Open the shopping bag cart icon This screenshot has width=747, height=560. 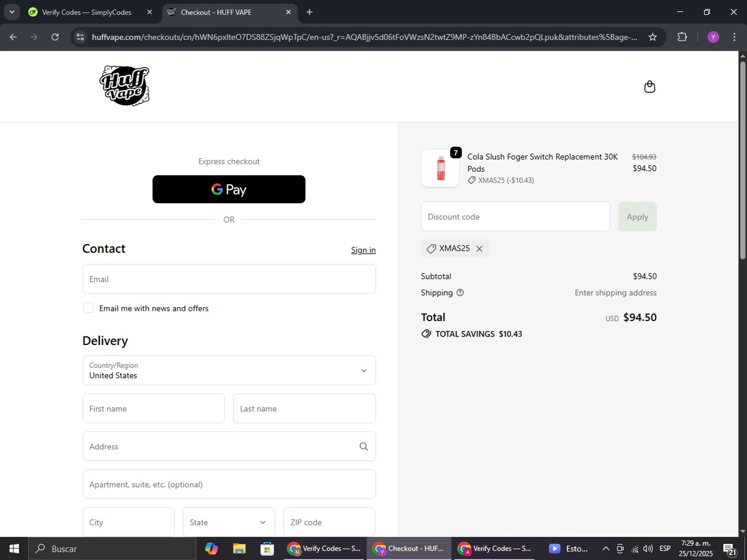pyautogui.click(x=649, y=87)
